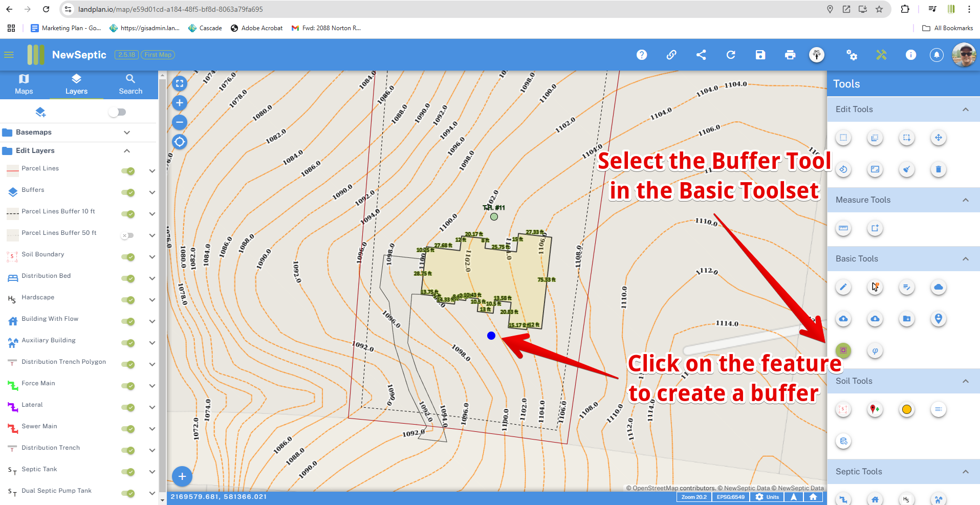Click the location pin tool
Viewport: 980px width, 505px height.
point(938,319)
